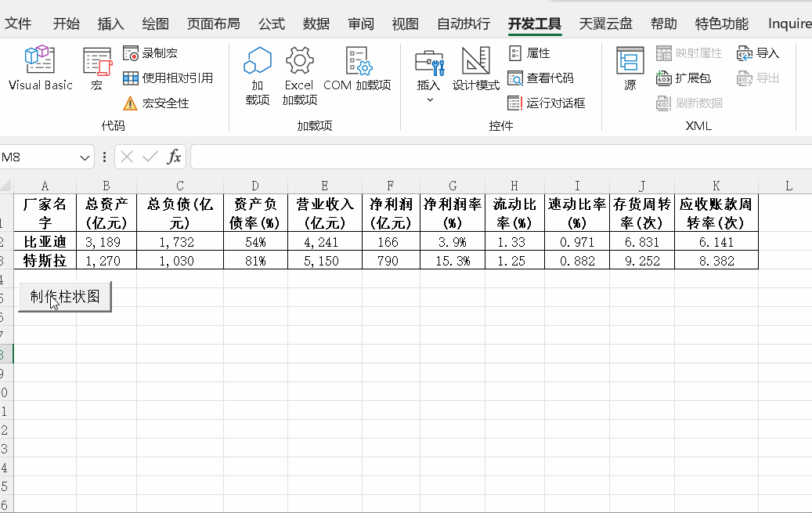Image resolution: width=812 pixels, height=513 pixels.
Task: Click the formula bar confirm checkmark
Action: (150, 157)
